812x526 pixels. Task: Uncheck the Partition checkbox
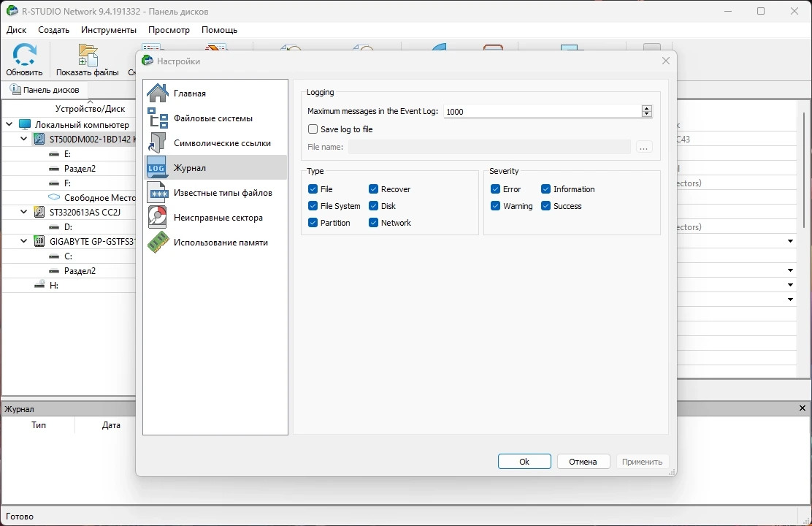(x=313, y=222)
